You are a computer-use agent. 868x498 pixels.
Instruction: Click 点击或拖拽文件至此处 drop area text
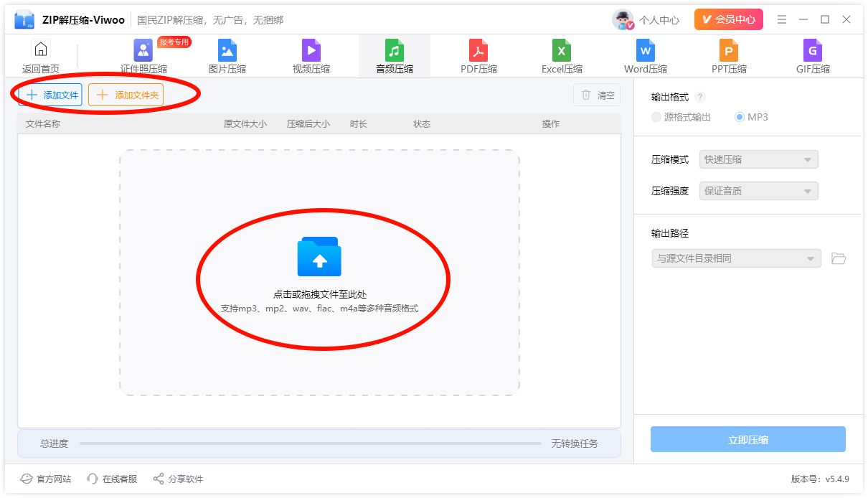click(319, 294)
